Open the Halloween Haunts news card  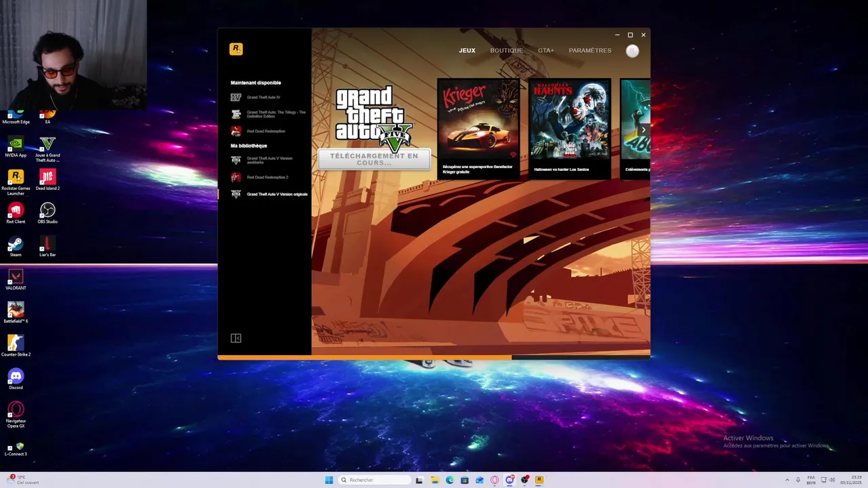click(570, 129)
